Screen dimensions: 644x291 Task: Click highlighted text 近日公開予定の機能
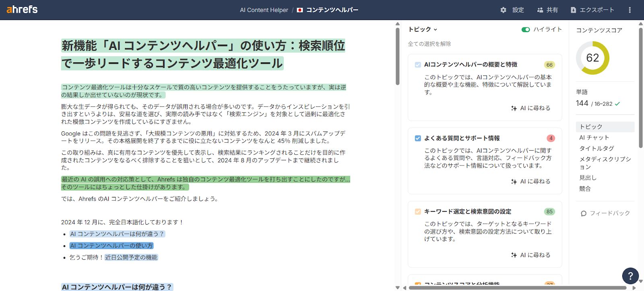[131, 257]
